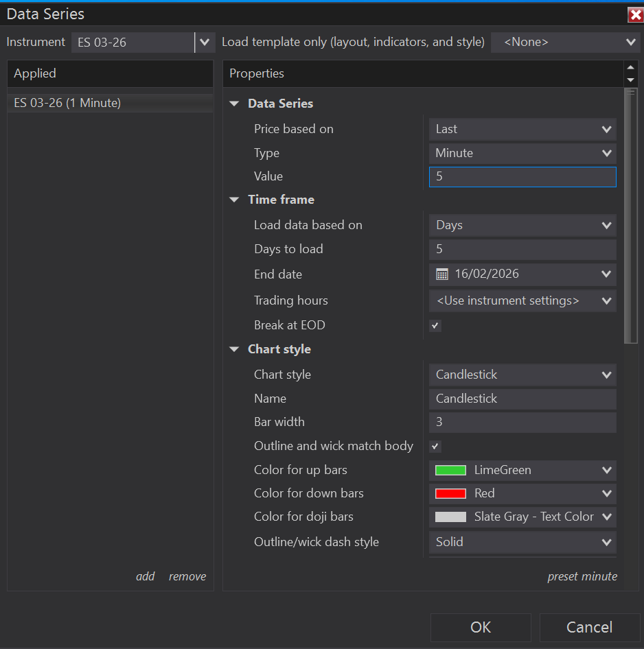Uncheck the Break at EOD checkbox
Viewport: 644px width, 649px height.
point(435,326)
